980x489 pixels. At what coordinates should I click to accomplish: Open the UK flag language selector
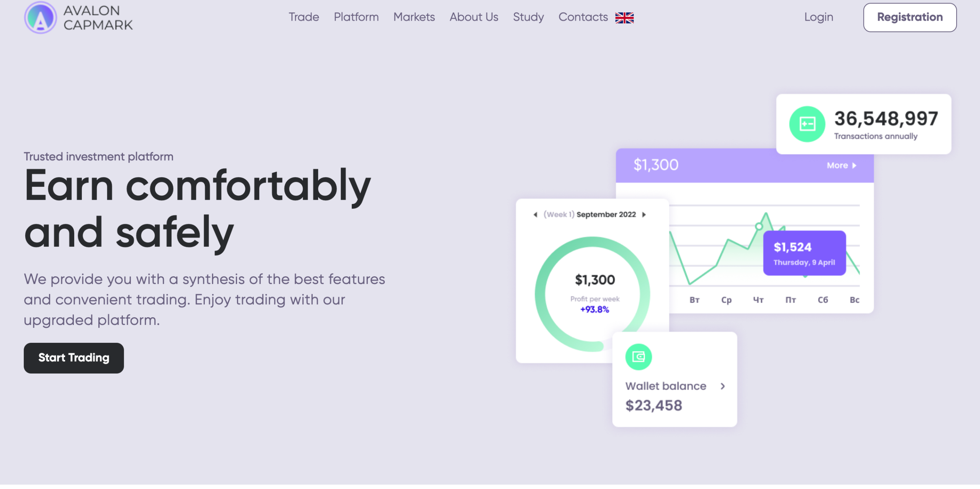pos(624,18)
